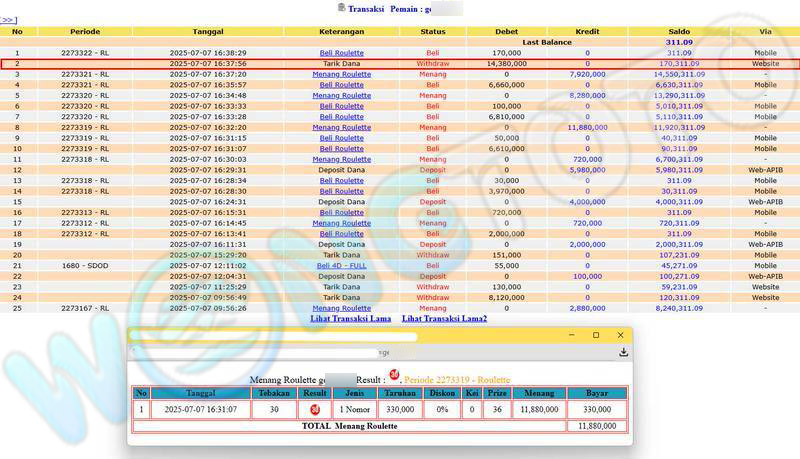Expand using the '>>' link at top left

pyautogui.click(x=8, y=20)
